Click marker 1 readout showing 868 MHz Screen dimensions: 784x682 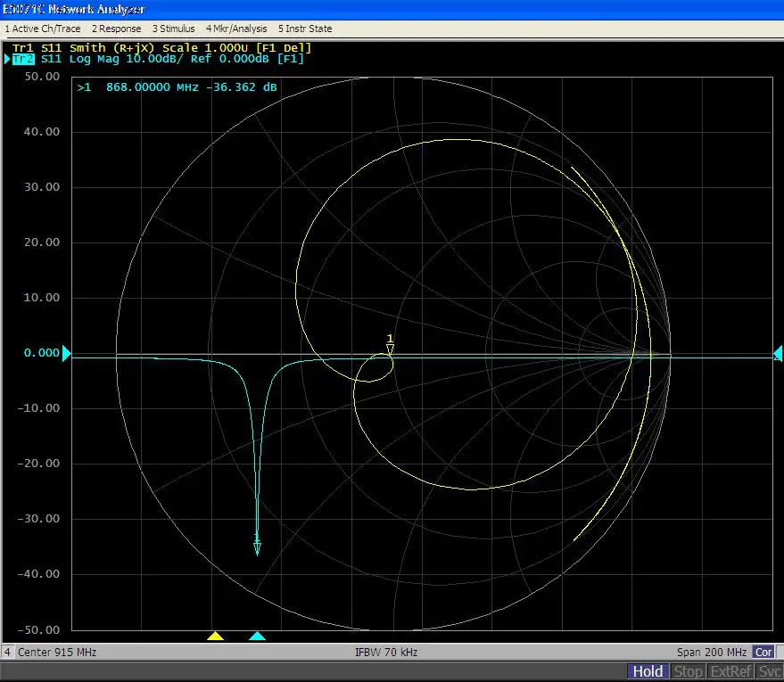(177, 87)
